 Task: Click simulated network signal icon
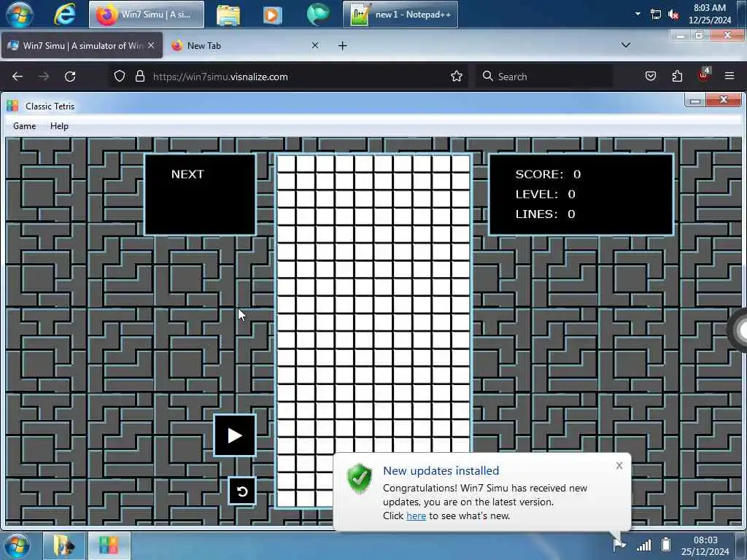(643, 545)
